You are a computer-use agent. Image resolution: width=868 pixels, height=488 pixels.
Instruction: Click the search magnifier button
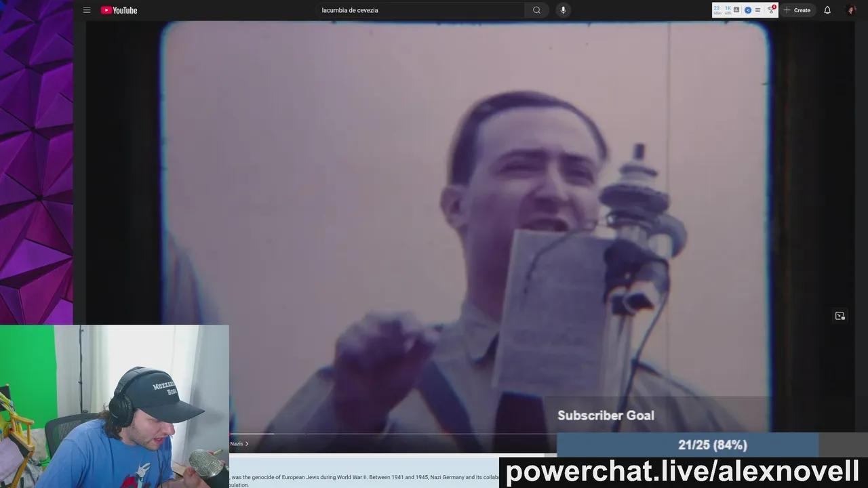(536, 10)
